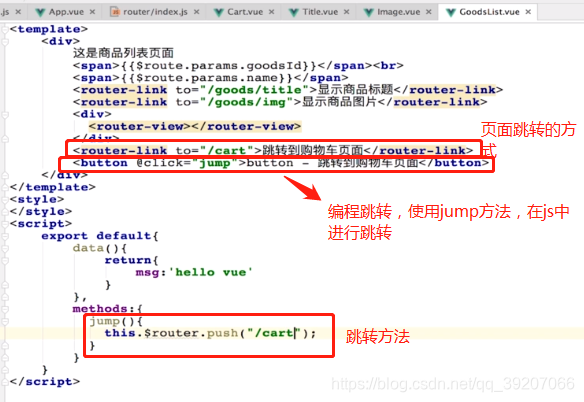584x402 pixels.
Task: Fold the methods object block
Action: [x=5, y=309]
